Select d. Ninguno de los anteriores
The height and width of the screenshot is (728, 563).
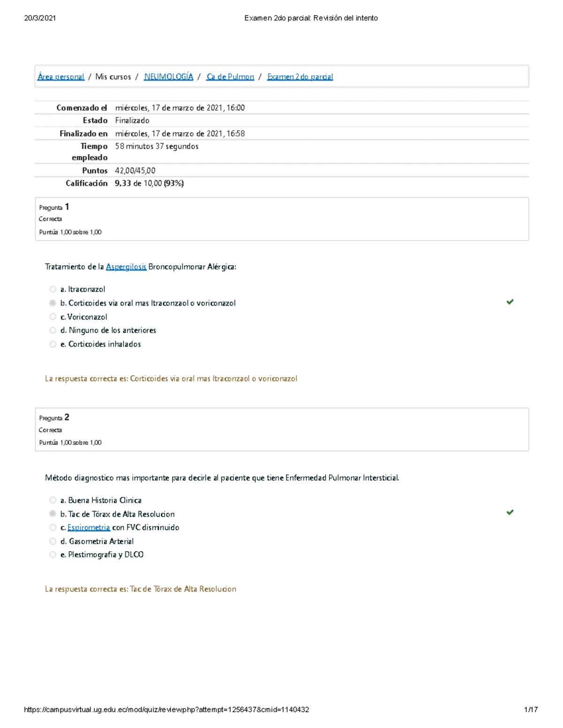pos(53,330)
